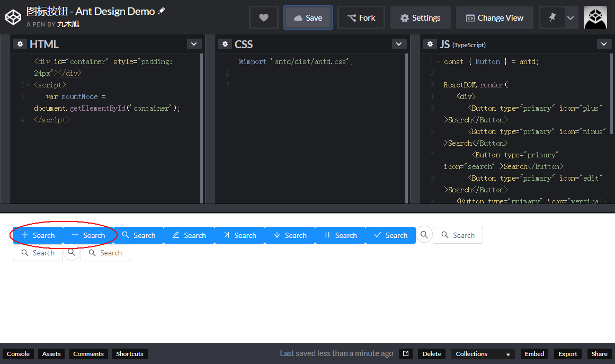Image resolution: width=615 pixels, height=364 pixels.
Task: Click 'Last saved less than a minute ago' text
Action: coord(336,353)
